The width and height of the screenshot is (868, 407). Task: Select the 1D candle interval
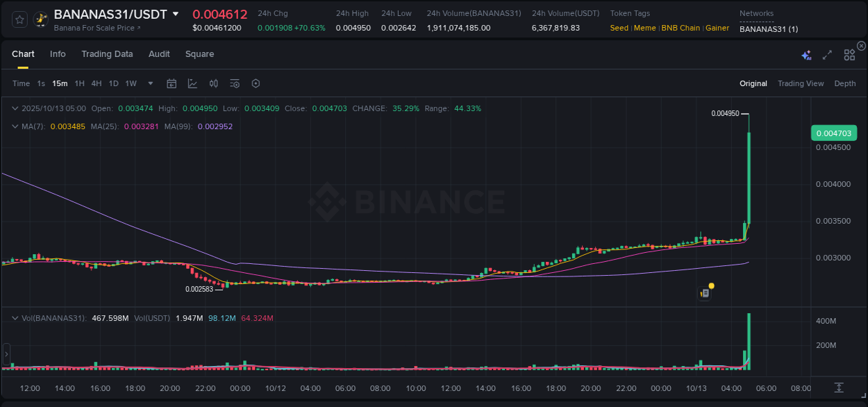coord(113,83)
